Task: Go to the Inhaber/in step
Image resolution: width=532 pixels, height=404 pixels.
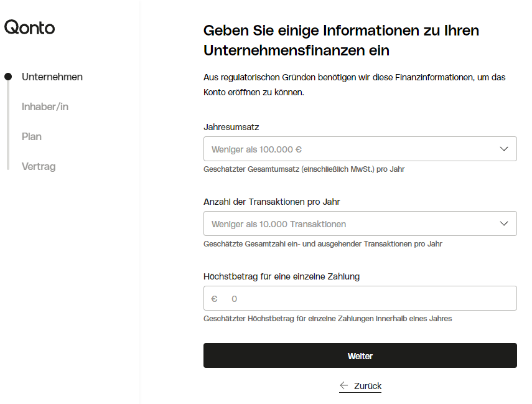Action: (x=45, y=106)
